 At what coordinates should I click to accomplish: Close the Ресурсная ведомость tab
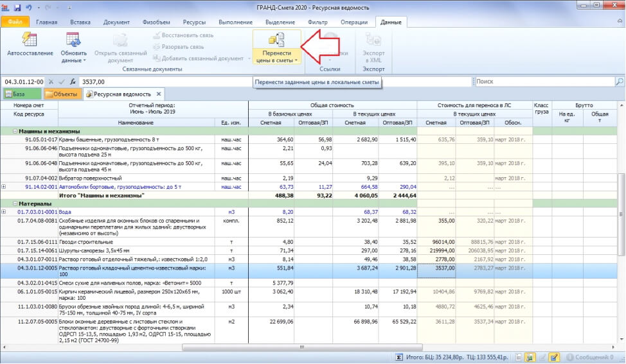[159, 94]
